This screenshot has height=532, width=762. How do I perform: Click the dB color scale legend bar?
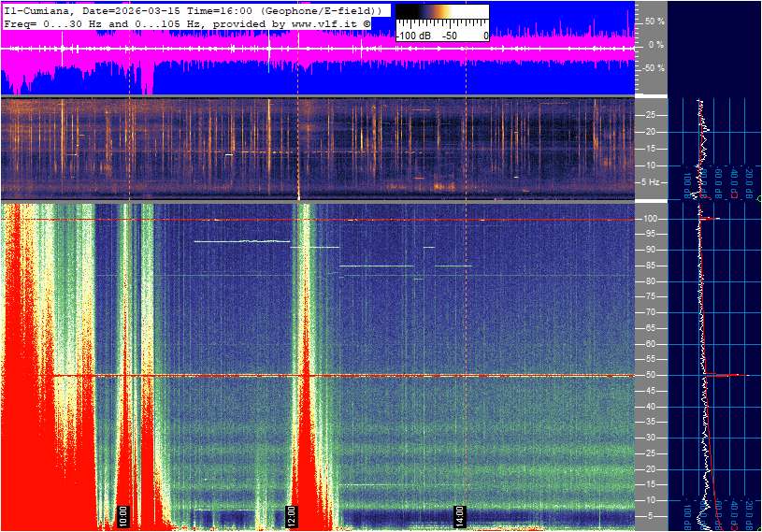point(441,17)
